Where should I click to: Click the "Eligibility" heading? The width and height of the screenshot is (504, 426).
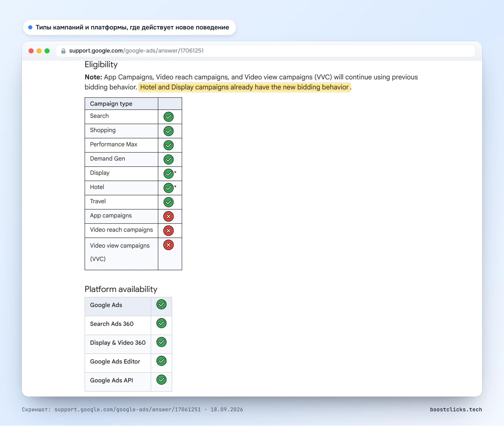[101, 65]
